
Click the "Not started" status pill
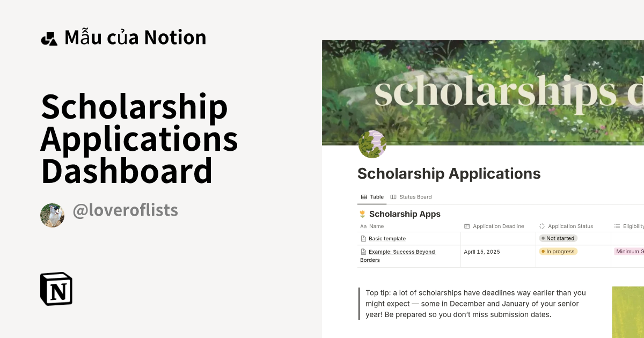(x=558, y=238)
